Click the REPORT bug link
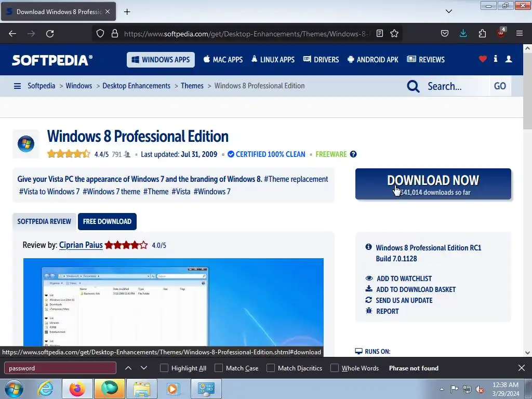The height and width of the screenshot is (399, 532). click(382, 311)
